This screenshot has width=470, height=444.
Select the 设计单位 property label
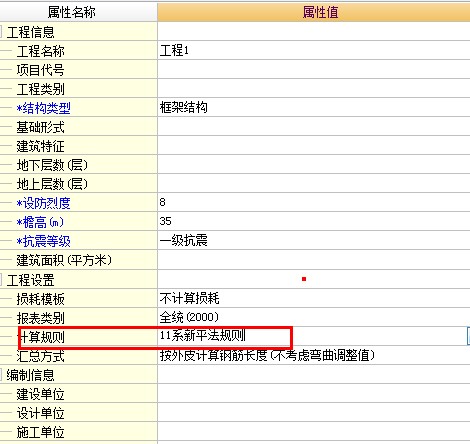click(40, 413)
